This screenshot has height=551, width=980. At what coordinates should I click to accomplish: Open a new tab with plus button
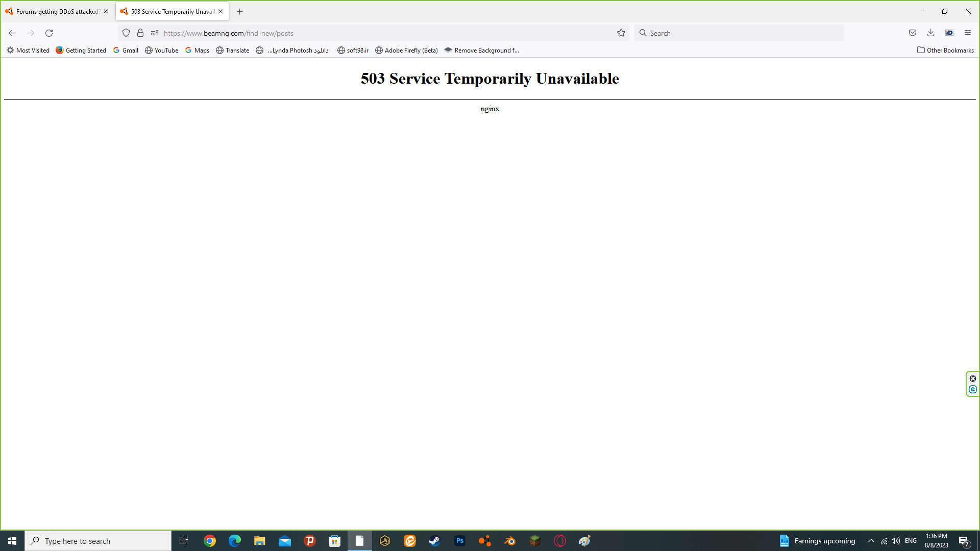(240, 11)
